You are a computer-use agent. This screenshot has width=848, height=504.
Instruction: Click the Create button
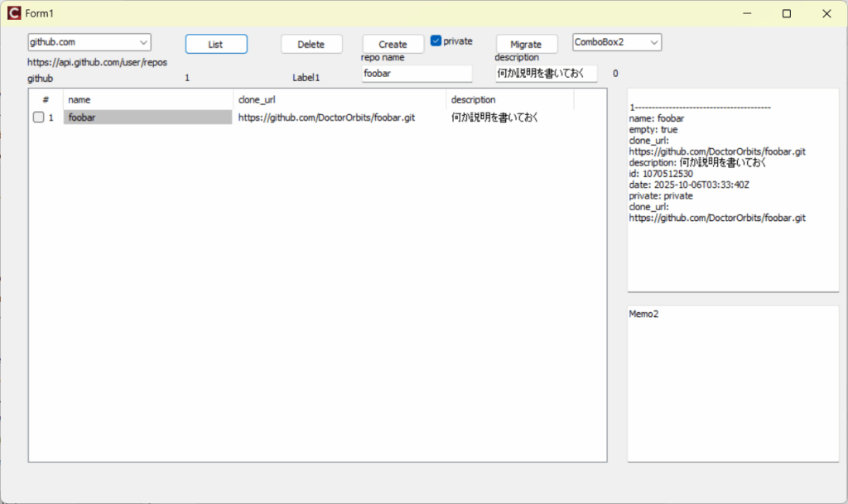click(x=393, y=45)
